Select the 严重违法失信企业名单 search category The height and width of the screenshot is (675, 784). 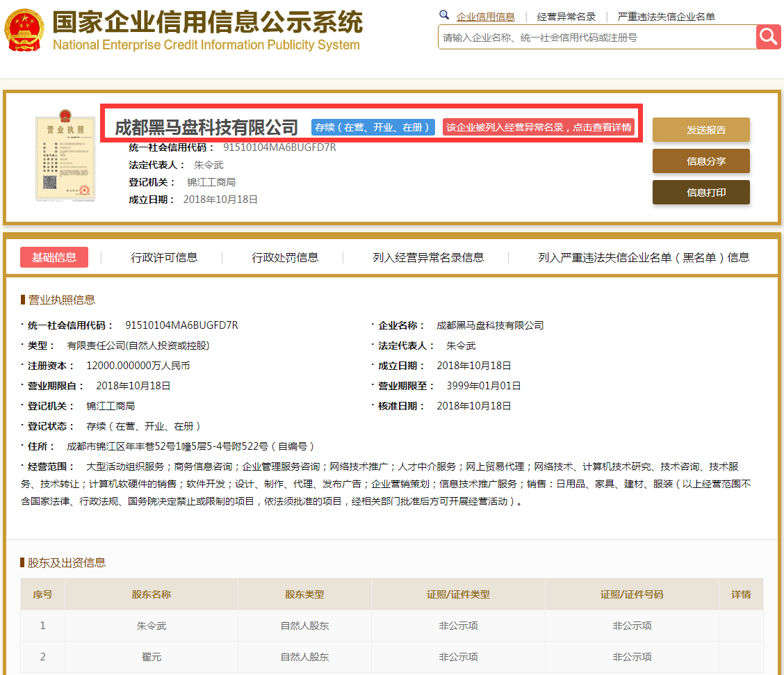pyautogui.click(x=666, y=17)
